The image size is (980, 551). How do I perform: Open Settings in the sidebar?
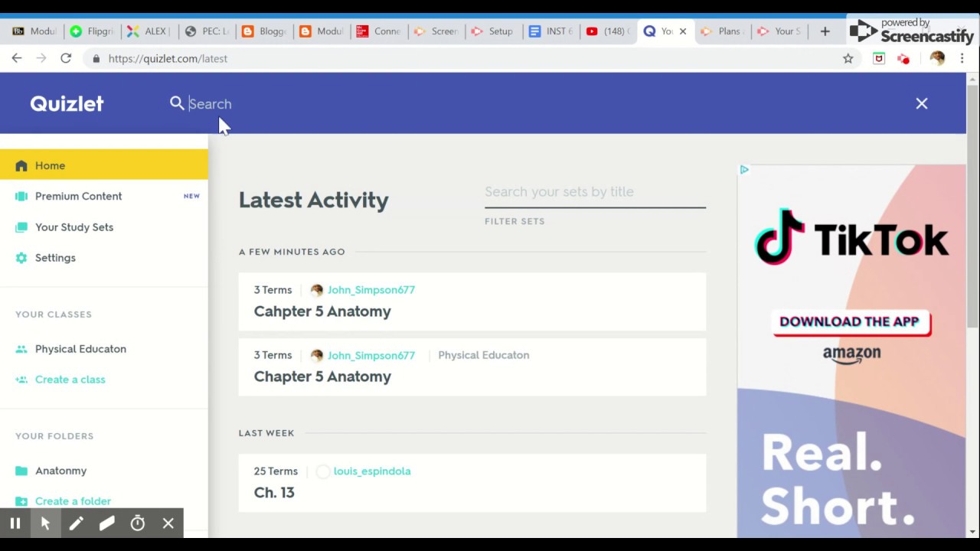click(103, 258)
